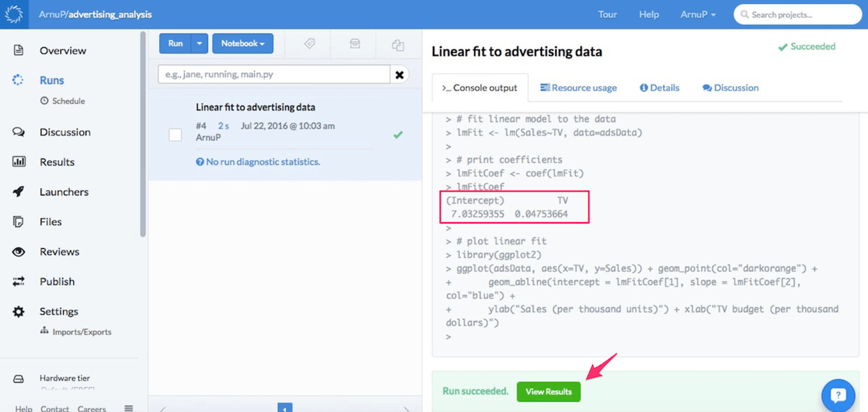
Task: Click the Settings gear icon
Action: pos(19,311)
